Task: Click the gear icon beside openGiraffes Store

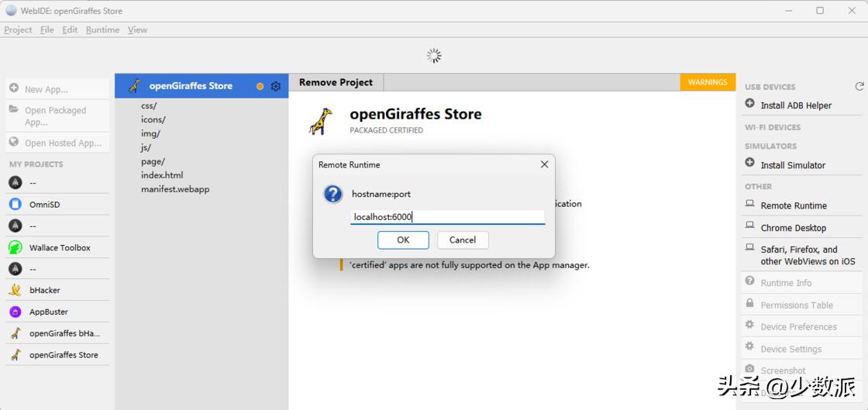Action: tap(275, 86)
